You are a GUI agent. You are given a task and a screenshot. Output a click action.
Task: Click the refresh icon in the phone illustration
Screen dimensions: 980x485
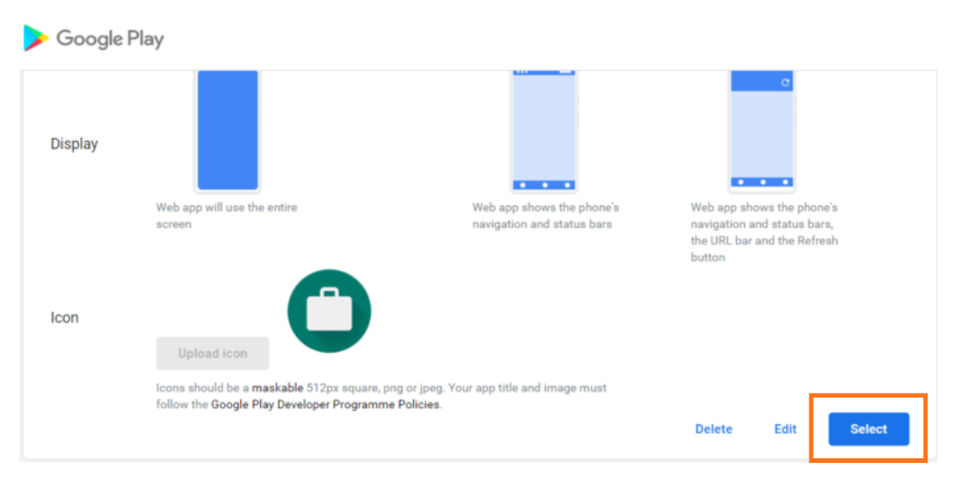click(x=785, y=82)
